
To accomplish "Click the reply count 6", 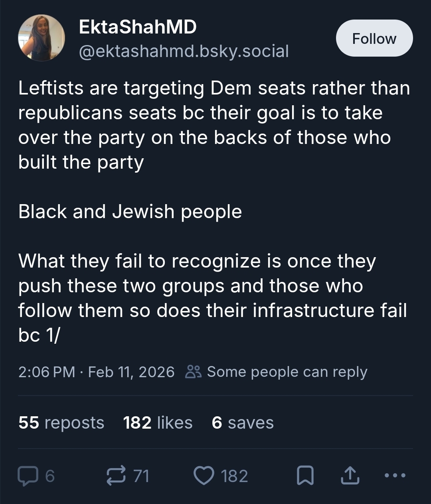I will pyautogui.click(x=50, y=476).
